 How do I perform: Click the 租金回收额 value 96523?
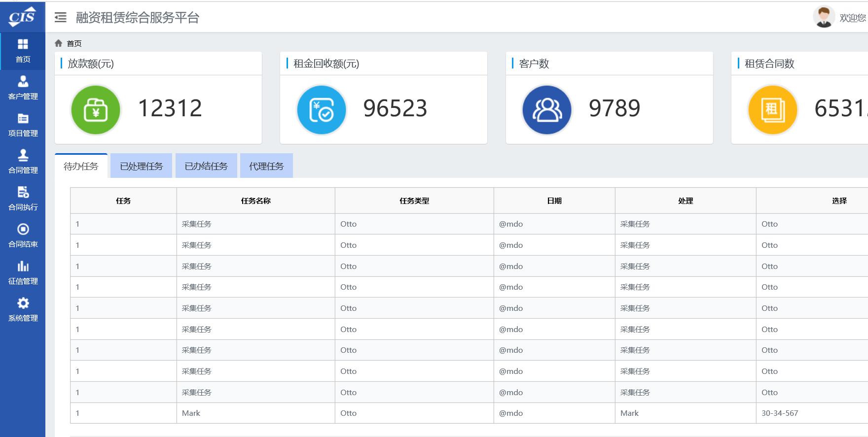(396, 108)
